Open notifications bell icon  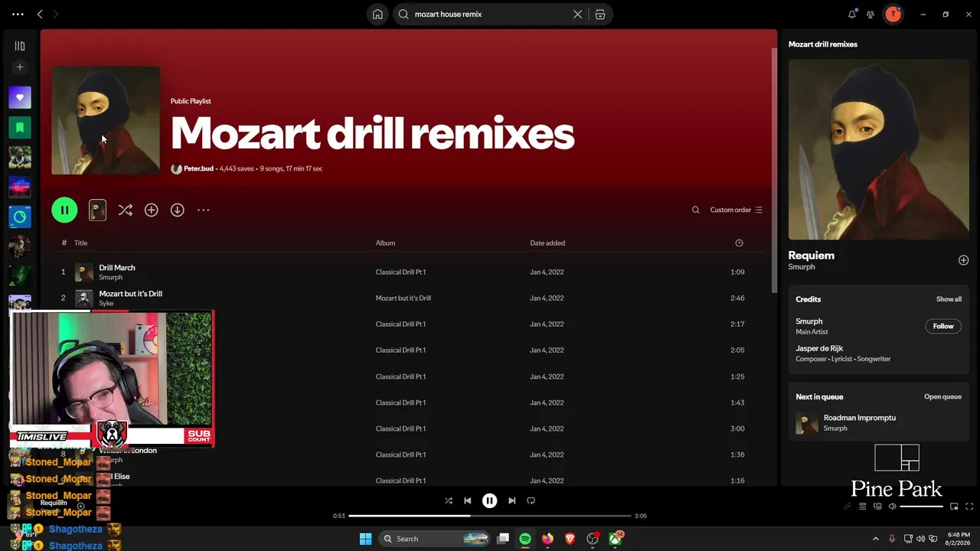[852, 14]
